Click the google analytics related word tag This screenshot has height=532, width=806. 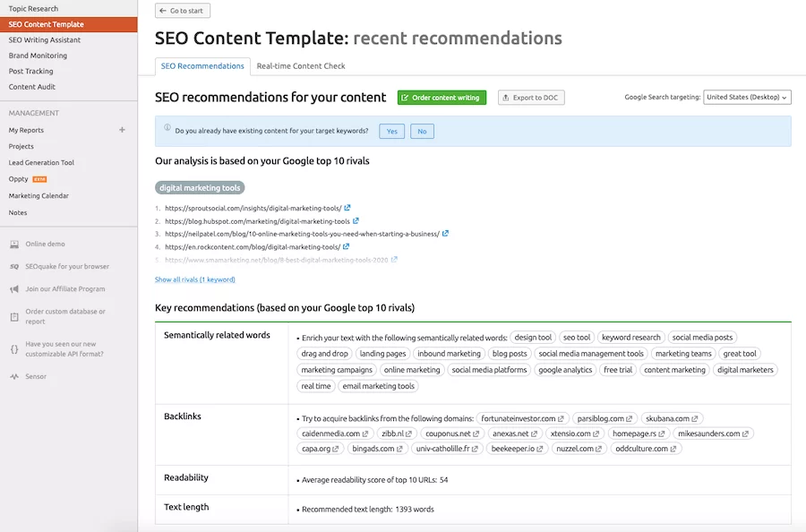click(x=565, y=370)
